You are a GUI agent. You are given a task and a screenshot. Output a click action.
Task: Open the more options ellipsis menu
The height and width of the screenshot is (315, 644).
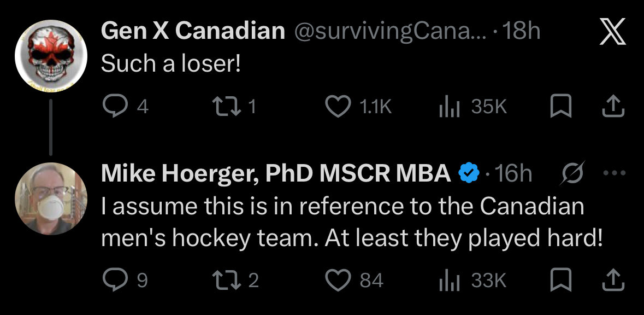(615, 173)
